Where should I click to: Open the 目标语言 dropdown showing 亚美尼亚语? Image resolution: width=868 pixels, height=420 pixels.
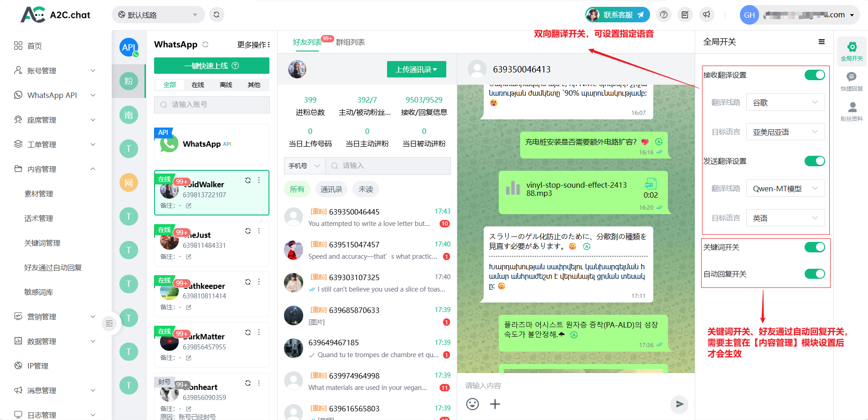785,132
